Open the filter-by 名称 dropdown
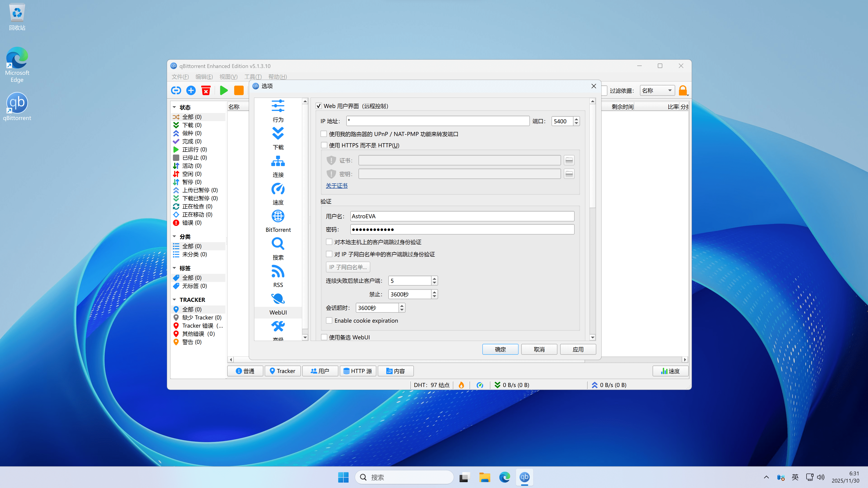This screenshot has width=868, height=488. tap(657, 90)
